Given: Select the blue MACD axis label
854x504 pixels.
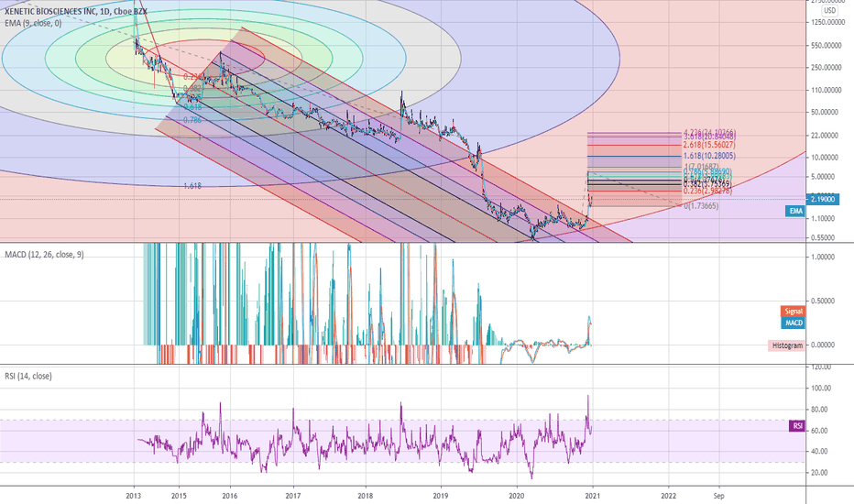Looking at the screenshot, I should (x=794, y=323).
